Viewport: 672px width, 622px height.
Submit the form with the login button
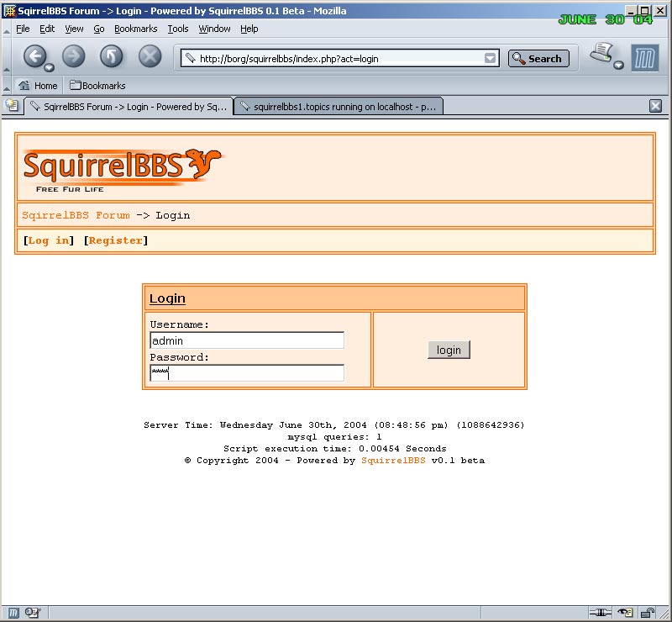[x=449, y=350]
